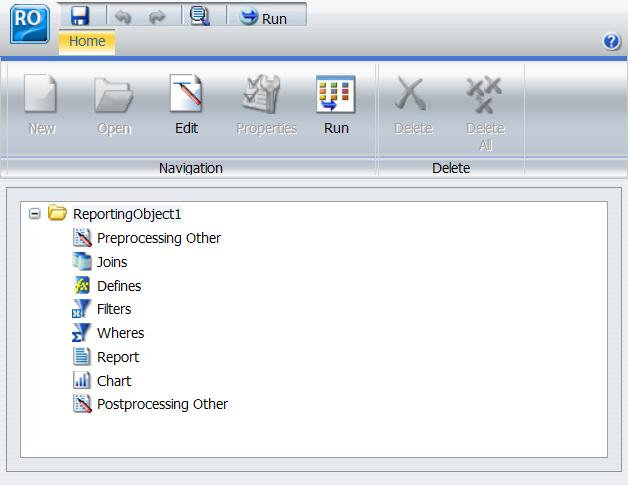Select the ReportingObject1 folder label

(x=127, y=214)
